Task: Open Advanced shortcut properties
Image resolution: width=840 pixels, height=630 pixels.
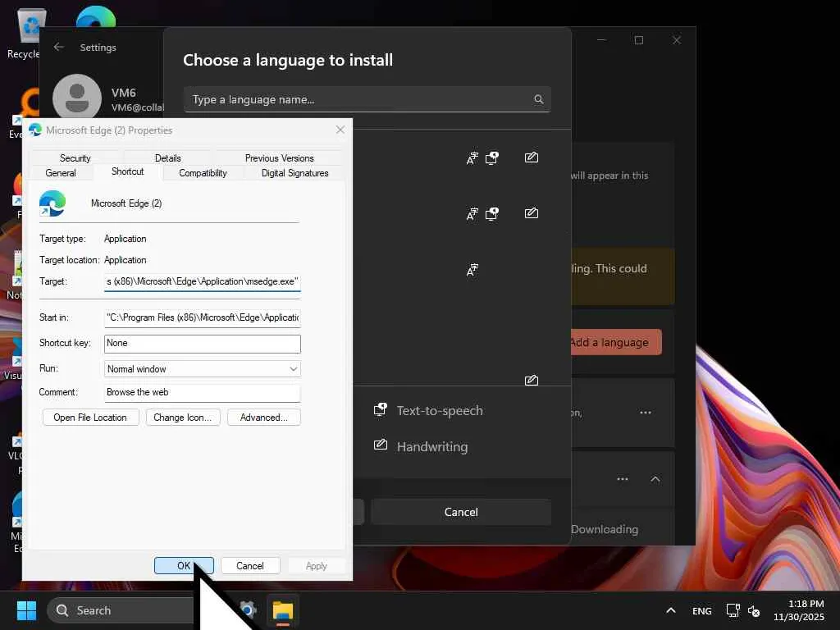Action: coord(263,418)
